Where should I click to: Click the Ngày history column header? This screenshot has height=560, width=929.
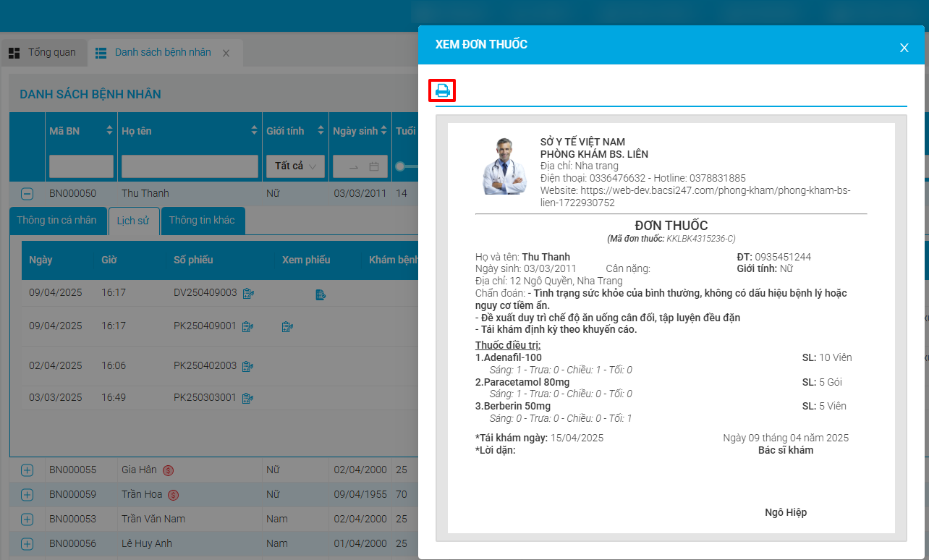41,260
